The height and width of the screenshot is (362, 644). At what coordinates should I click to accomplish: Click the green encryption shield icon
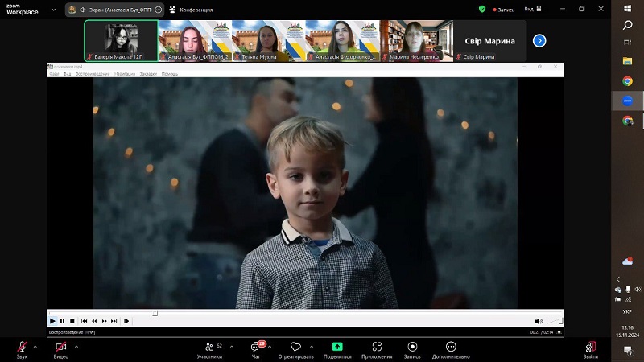click(x=482, y=9)
